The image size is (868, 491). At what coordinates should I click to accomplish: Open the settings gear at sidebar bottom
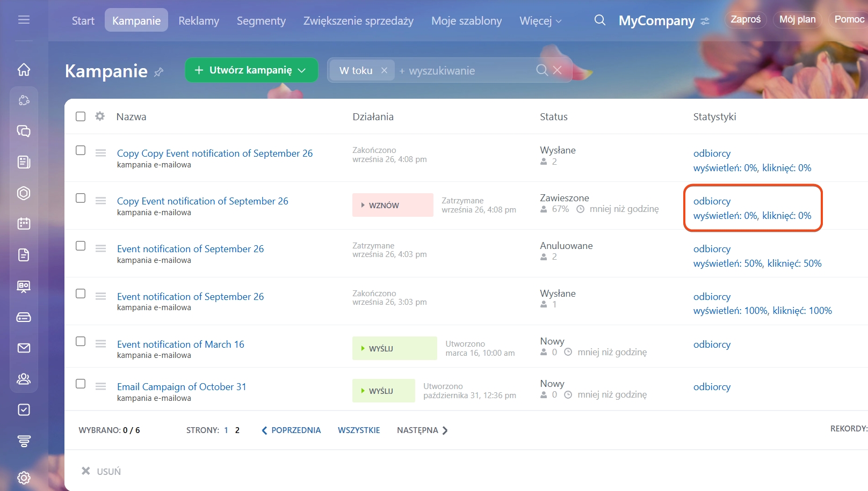pyautogui.click(x=24, y=478)
